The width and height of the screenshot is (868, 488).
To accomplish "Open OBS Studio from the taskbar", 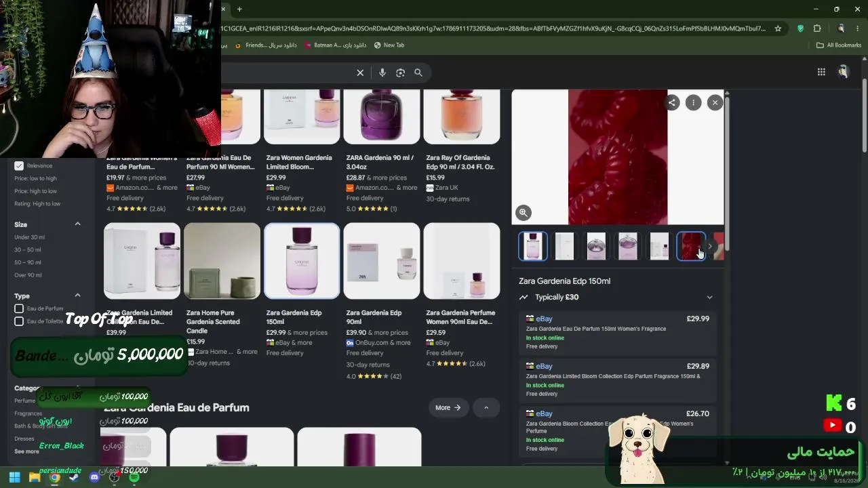I will click(x=114, y=477).
